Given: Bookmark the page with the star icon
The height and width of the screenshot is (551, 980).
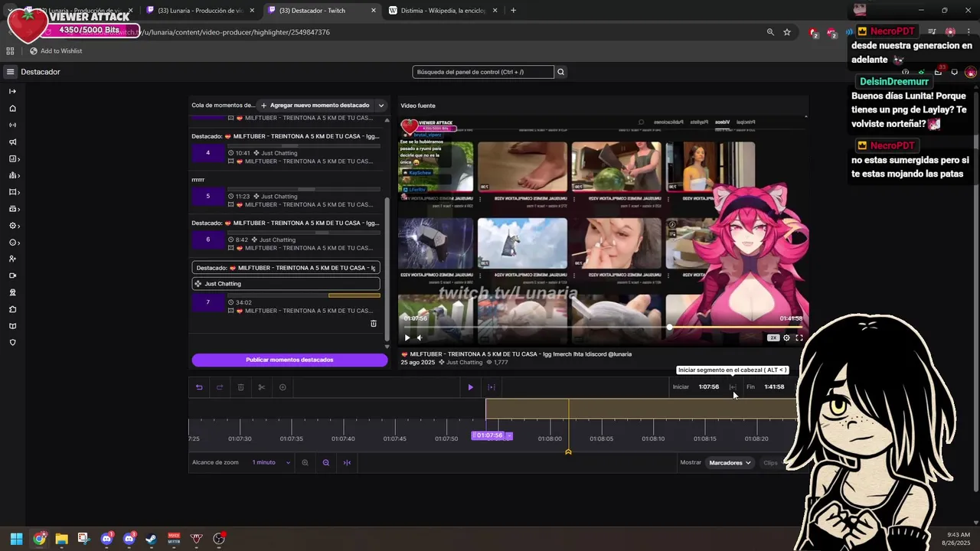Looking at the screenshot, I should [786, 32].
